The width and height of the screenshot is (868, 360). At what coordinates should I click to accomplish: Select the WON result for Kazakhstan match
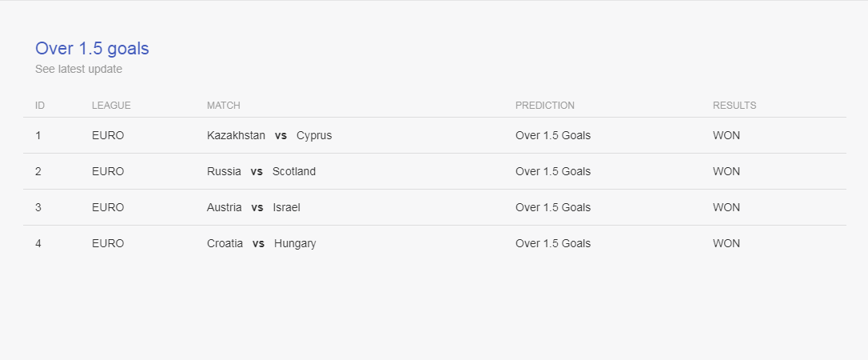[726, 135]
